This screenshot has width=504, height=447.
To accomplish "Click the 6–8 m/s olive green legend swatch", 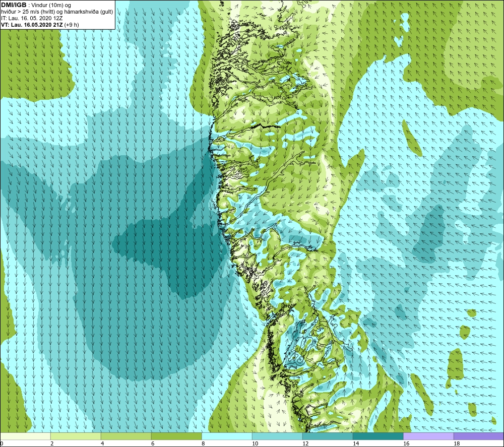I will [x=176, y=436].
